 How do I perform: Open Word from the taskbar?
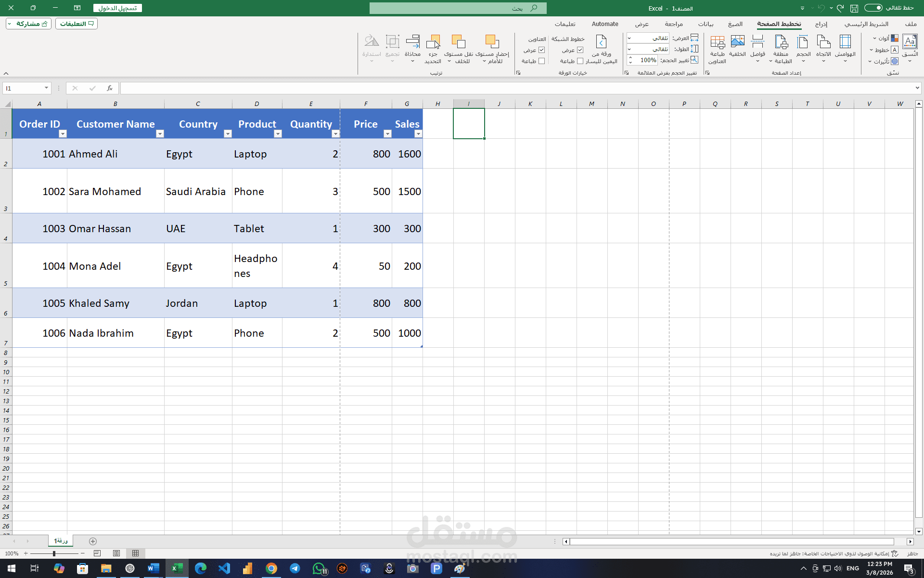(154, 568)
